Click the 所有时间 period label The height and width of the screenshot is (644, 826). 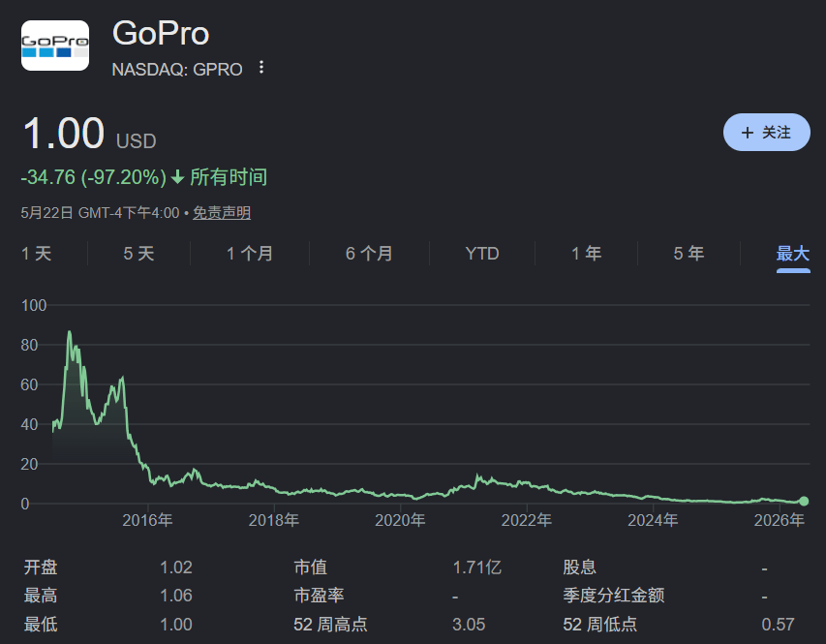tap(229, 177)
